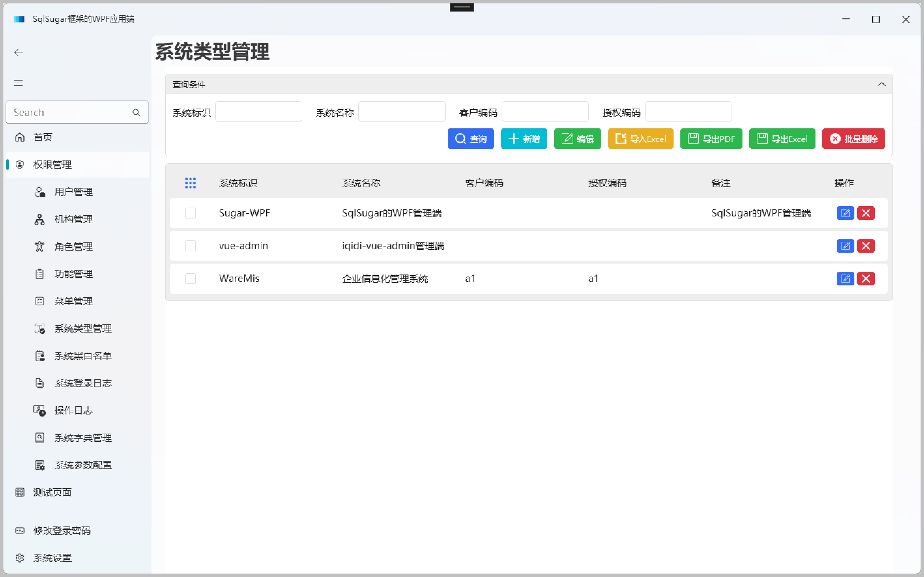Collapse the 查询条件 panel with its chevron

pyautogui.click(x=881, y=84)
